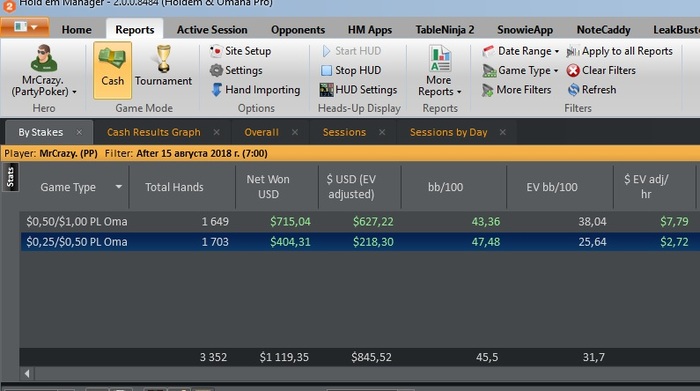Refresh the report

point(592,90)
